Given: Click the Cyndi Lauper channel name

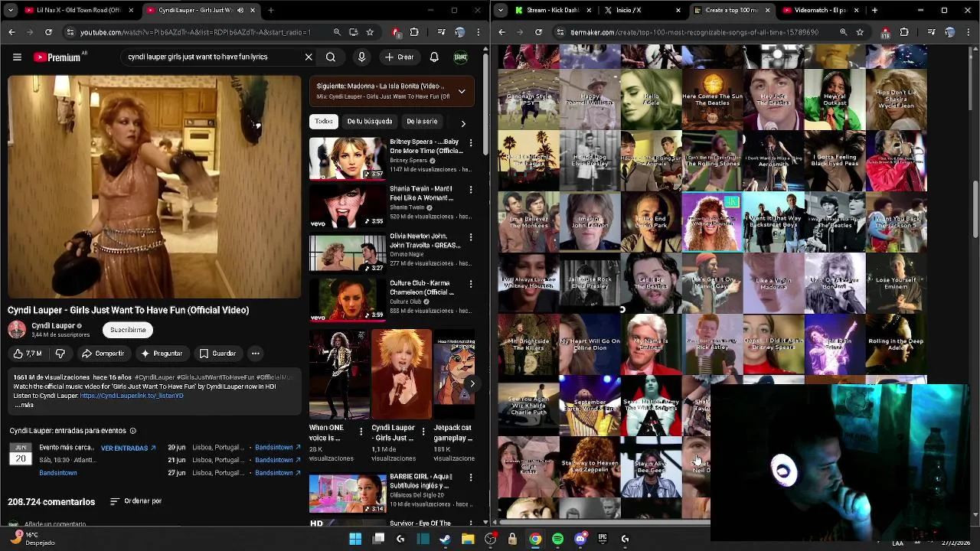Looking at the screenshot, I should click(53, 325).
